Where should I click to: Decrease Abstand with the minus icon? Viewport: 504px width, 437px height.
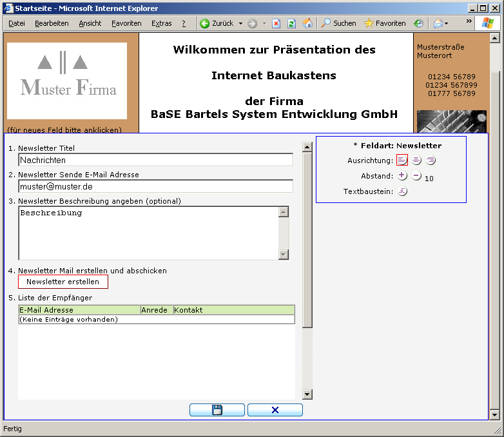(416, 176)
